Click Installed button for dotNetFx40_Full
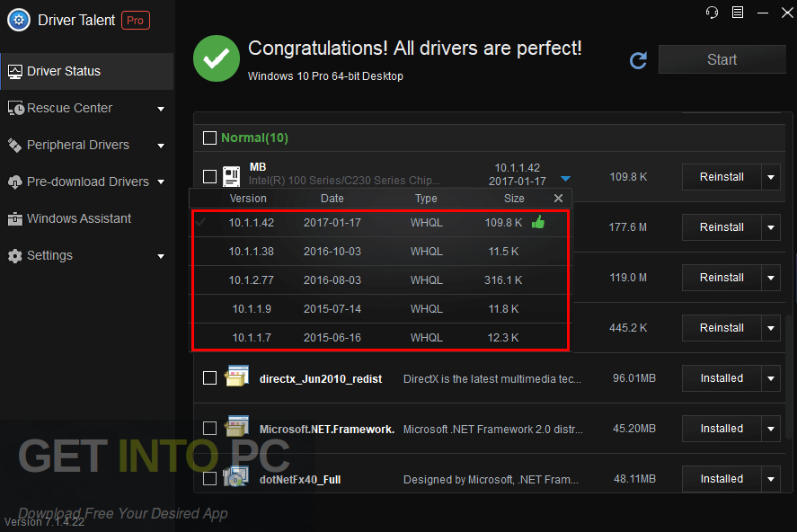Viewport: 797px width, 532px height. [722, 479]
